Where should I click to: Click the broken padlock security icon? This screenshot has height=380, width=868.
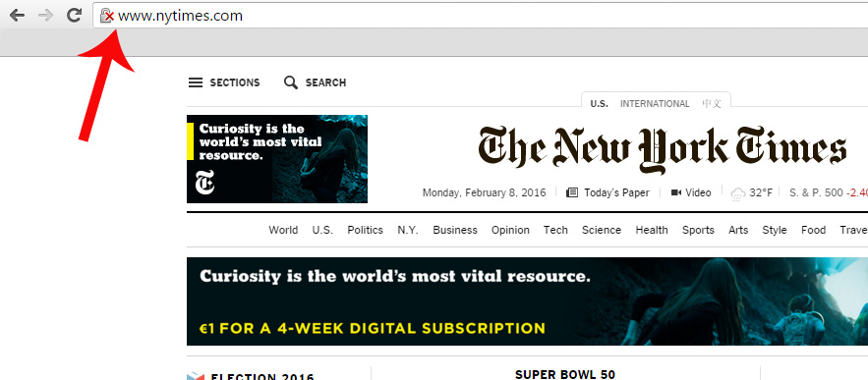(107, 16)
